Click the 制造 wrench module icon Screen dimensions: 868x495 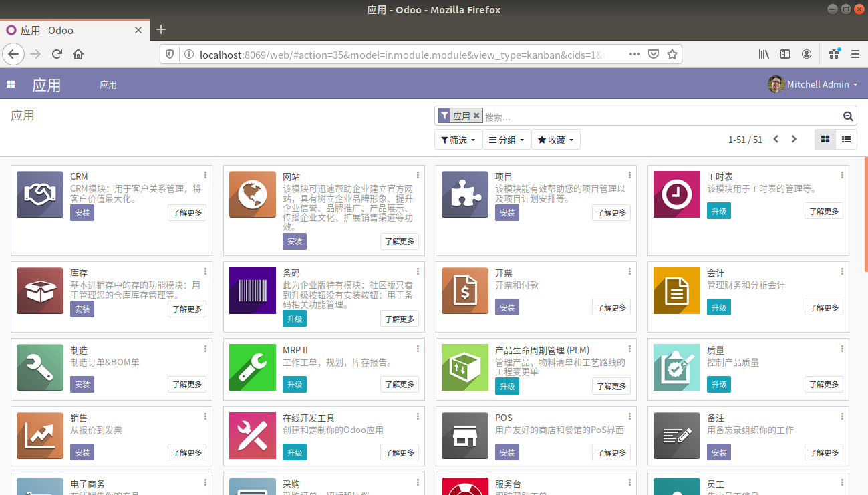(40, 367)
